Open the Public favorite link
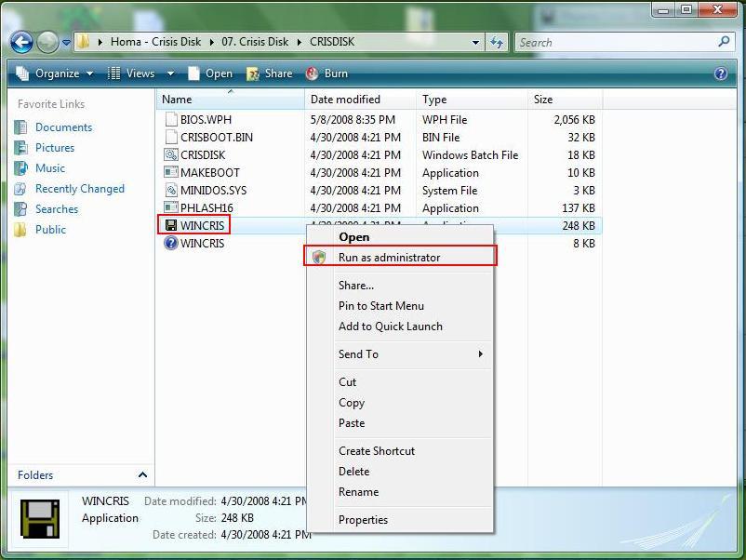This screenshot has height=560, width=746. [x=50, y=230]
